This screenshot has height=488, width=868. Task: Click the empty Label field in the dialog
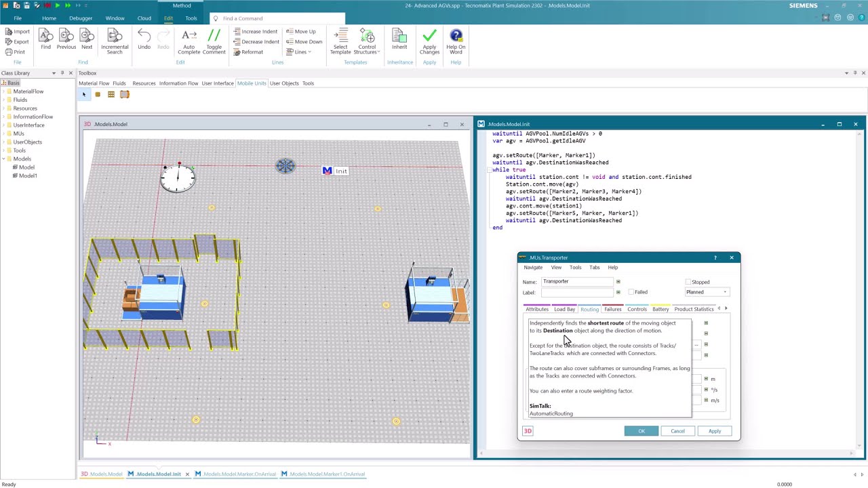(577, 292)
